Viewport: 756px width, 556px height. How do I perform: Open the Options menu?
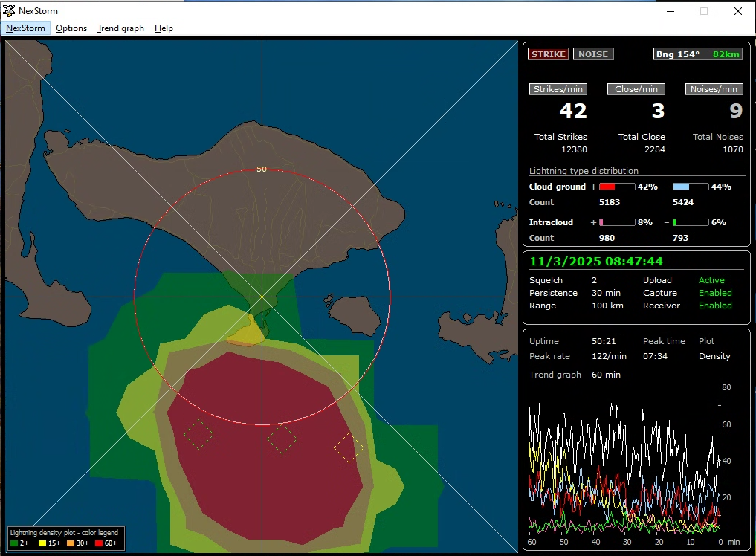(x=71, y=28)
